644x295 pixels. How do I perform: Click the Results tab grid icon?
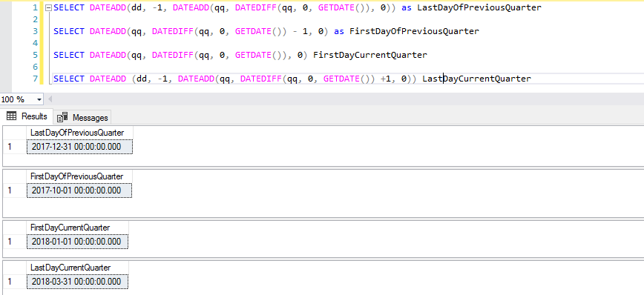(x=12, y=116)
